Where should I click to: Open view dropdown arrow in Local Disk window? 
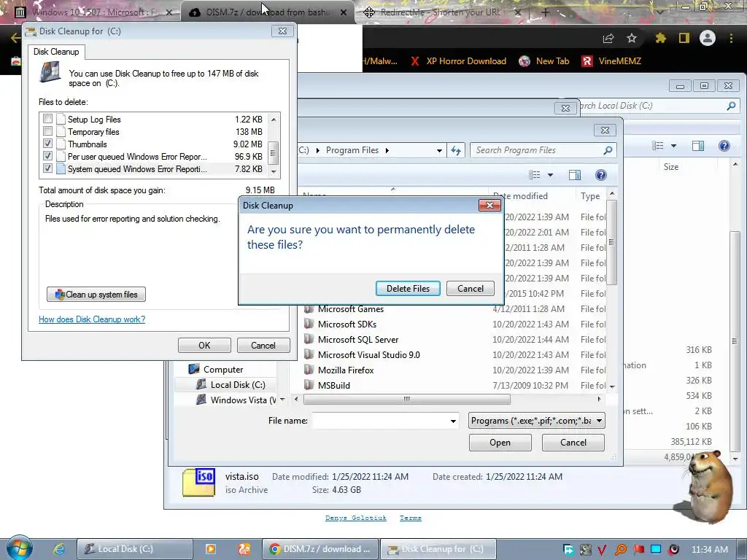[673, 146]
